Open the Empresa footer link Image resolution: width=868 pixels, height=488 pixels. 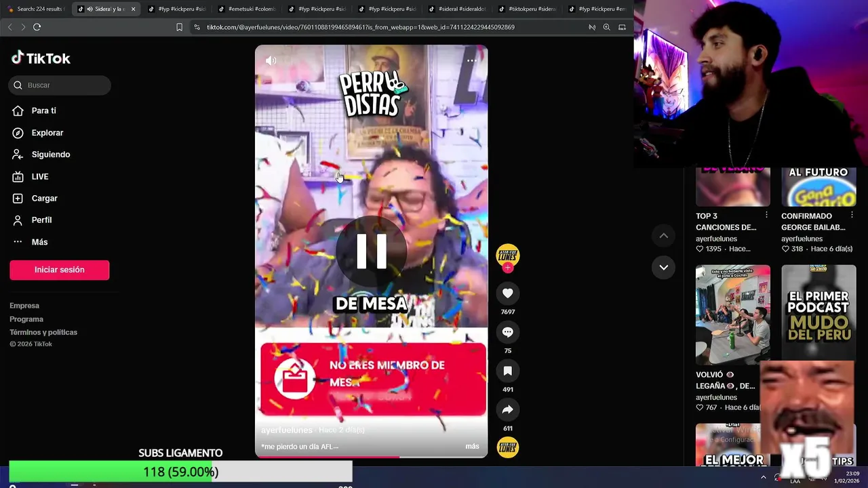coord(24,306)
